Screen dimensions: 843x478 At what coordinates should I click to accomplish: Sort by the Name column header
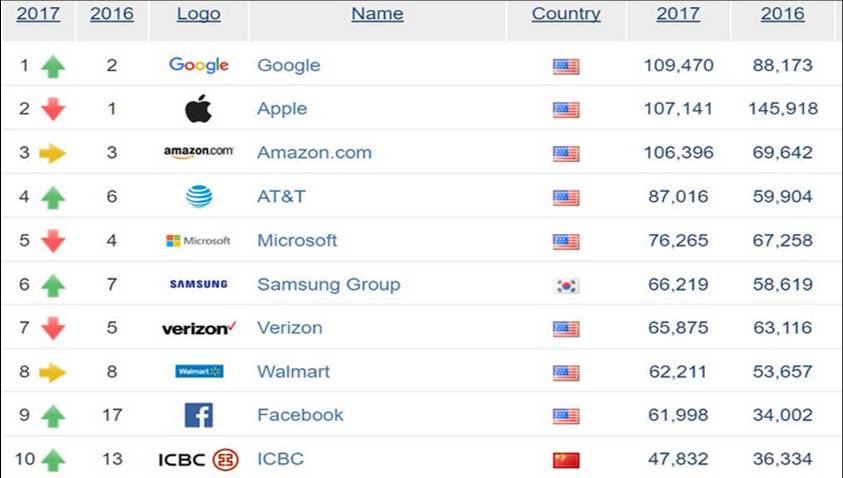click(377, 14)
